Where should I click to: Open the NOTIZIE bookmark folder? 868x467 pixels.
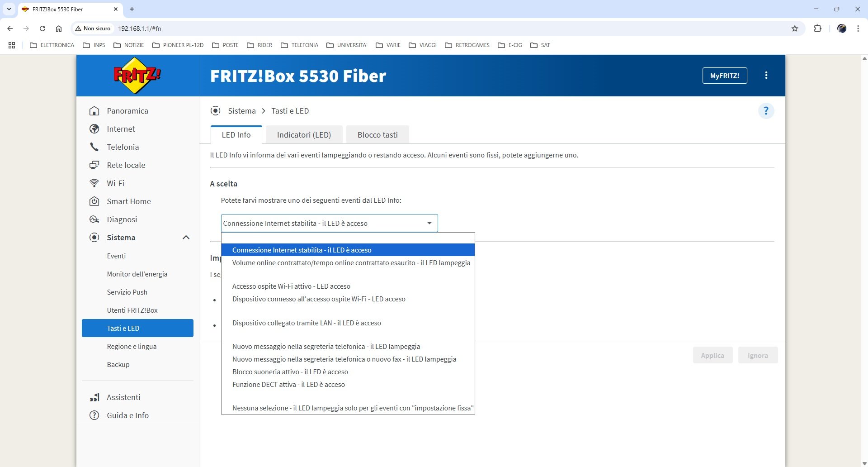(129, 45)
